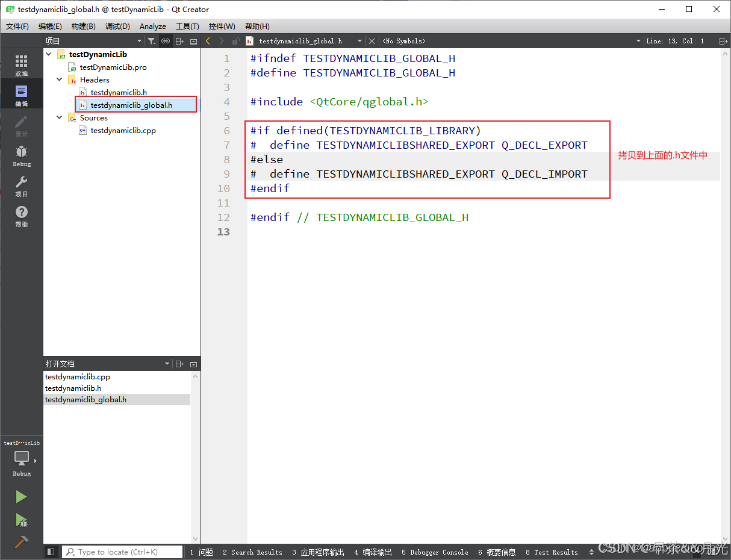Open the Search Results pane
Screen dimensions: 731x560
point(252,552)
